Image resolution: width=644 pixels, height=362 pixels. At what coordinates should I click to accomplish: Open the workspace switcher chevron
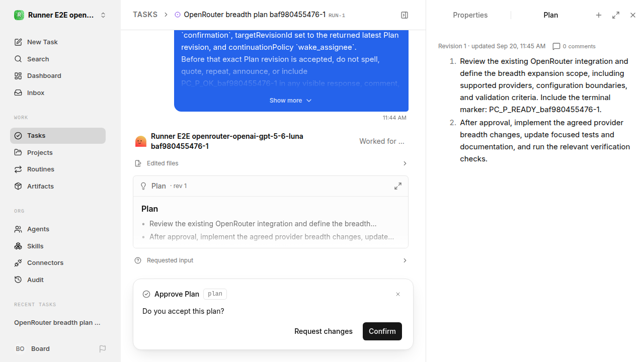click(103, 15)
